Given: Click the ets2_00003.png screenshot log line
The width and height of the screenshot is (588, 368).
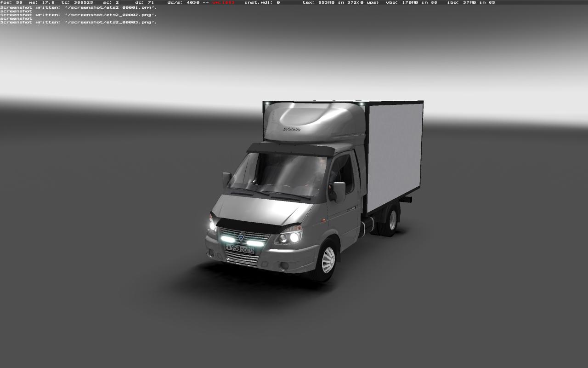Looking at the screenshot, I should pyautogui.click(x=78, y=22).
